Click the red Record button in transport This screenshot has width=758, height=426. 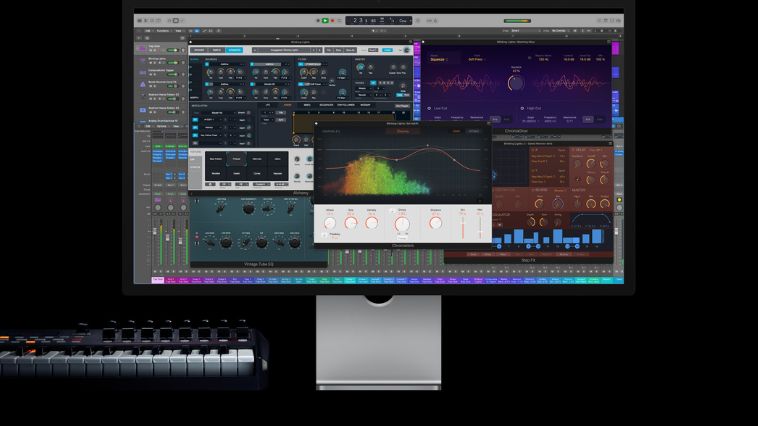[x=334, y=20]
